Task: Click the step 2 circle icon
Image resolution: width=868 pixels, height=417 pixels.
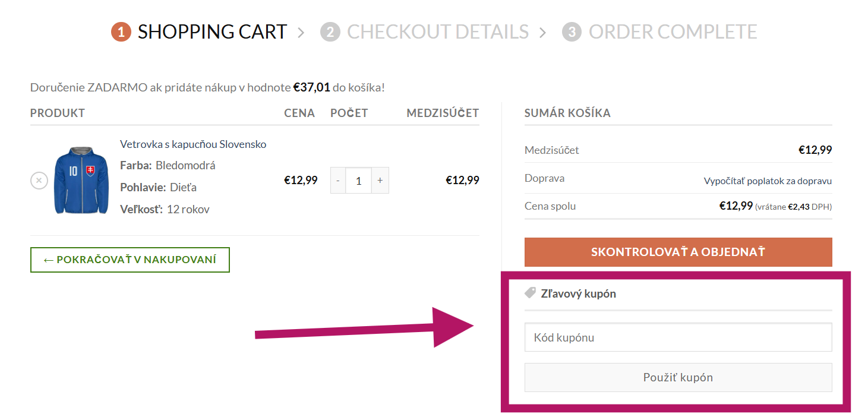Action: (x=330, y=32)
